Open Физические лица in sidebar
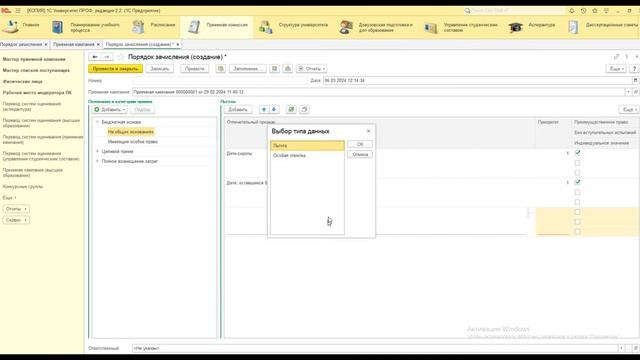 tap(22, 82)
